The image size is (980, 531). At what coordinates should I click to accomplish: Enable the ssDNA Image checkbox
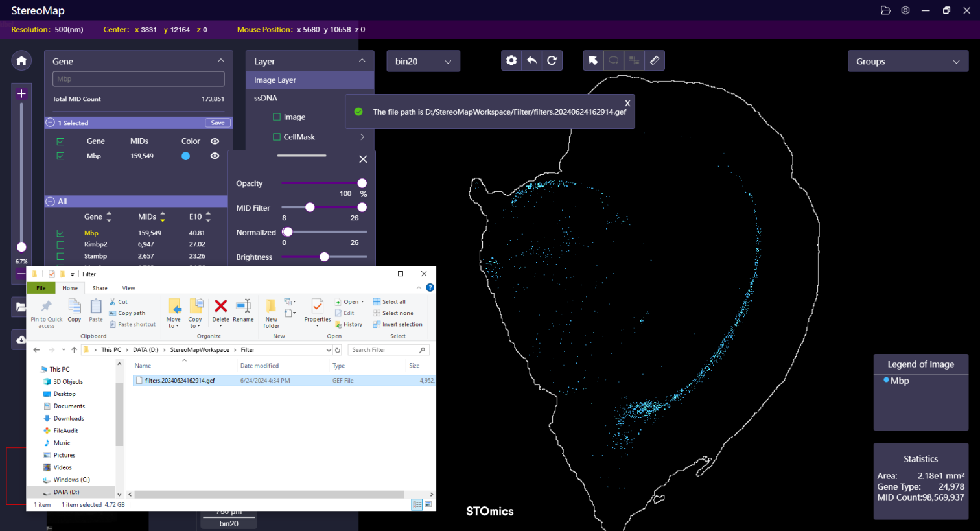pos(277,117)
